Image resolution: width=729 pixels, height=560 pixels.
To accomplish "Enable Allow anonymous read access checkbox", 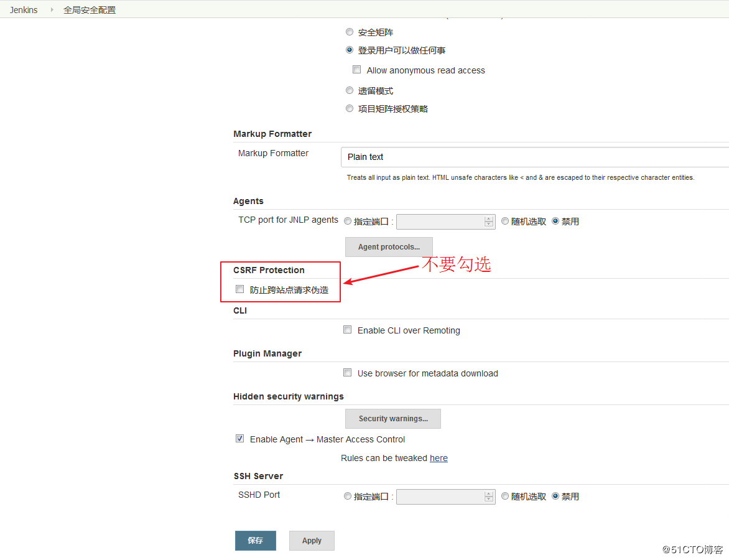I will point(356,69).
